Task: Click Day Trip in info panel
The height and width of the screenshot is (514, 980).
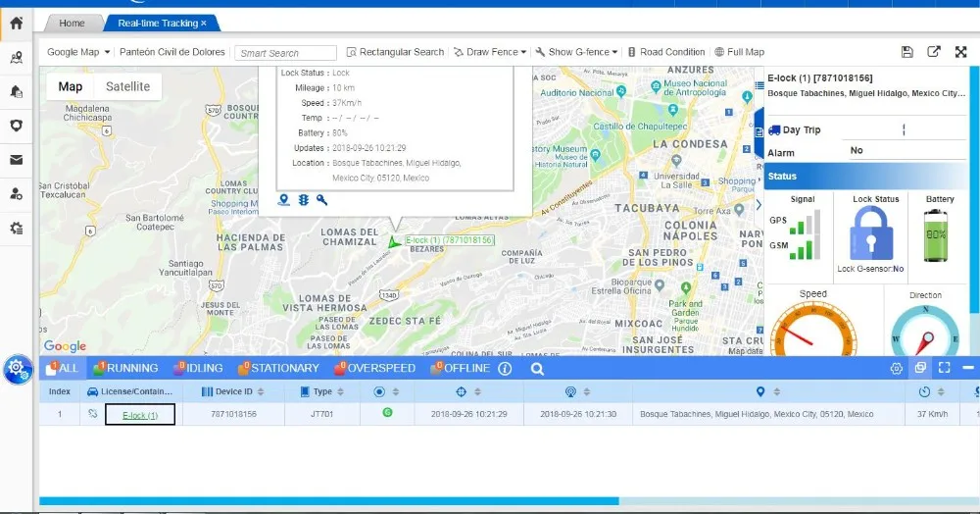Action: 795,130
